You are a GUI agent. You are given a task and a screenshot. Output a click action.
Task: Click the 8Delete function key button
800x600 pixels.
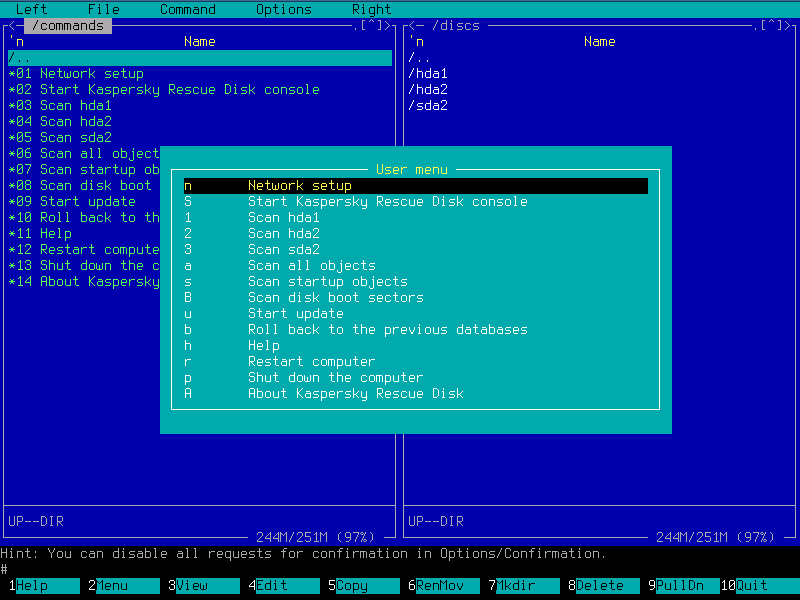(x=604, y=586)
